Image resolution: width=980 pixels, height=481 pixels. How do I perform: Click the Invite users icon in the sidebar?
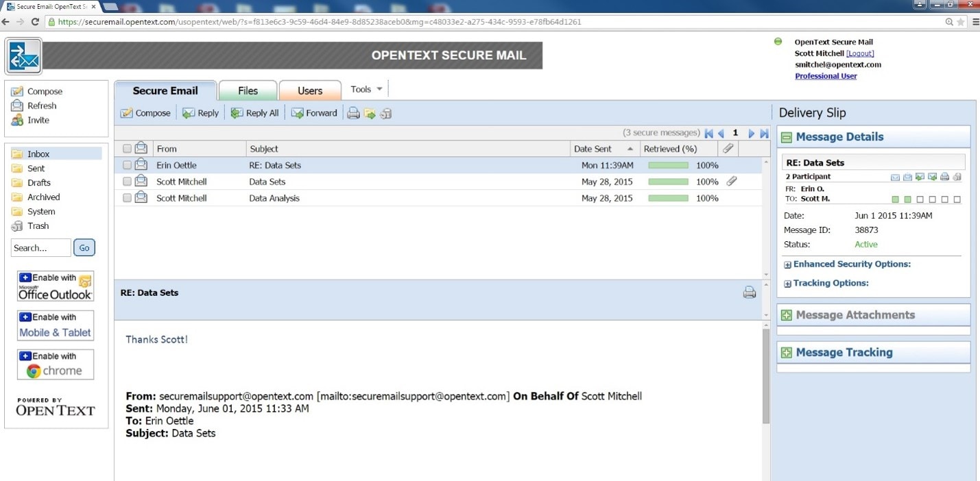[x=17, y=120]
